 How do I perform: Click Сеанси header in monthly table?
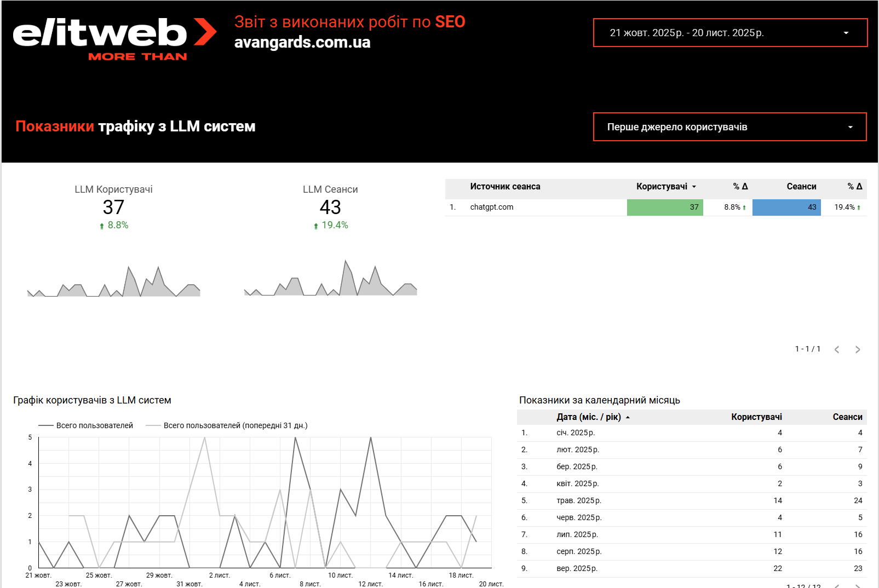point(847,417)
